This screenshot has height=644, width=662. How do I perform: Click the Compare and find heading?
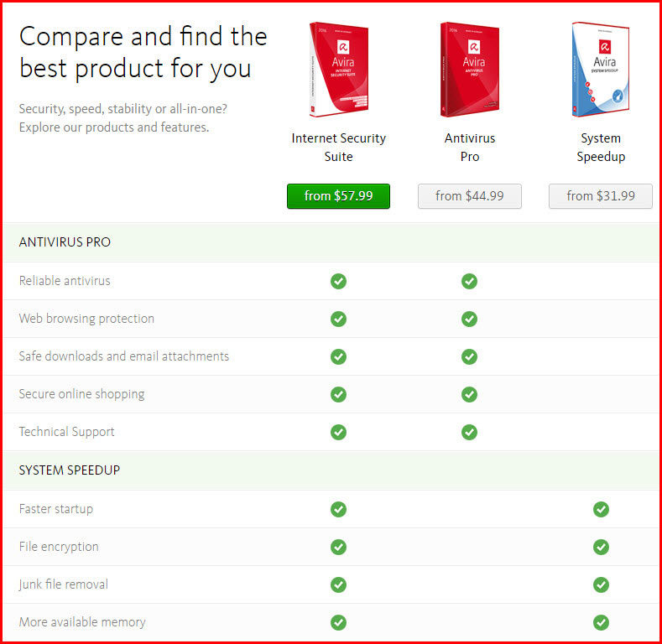tap(143, 52)
